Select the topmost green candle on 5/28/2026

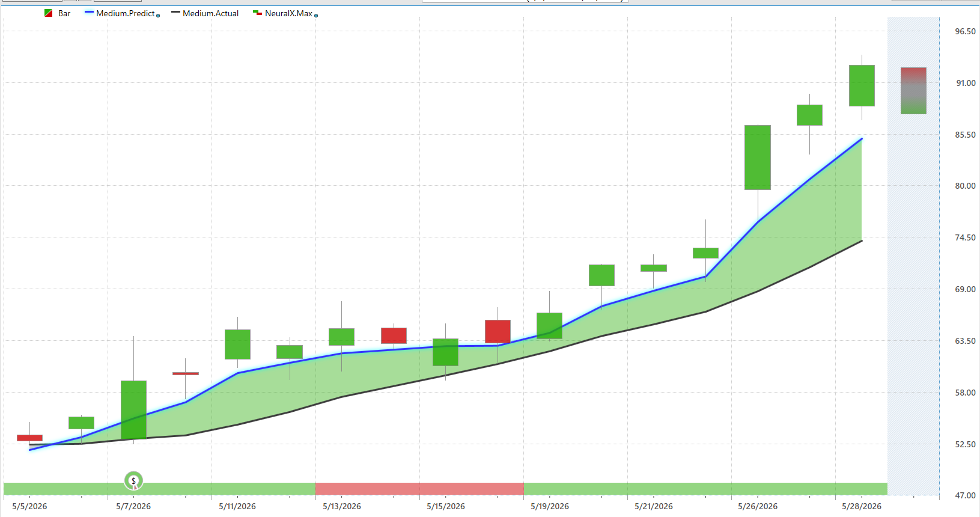[862, 85]
